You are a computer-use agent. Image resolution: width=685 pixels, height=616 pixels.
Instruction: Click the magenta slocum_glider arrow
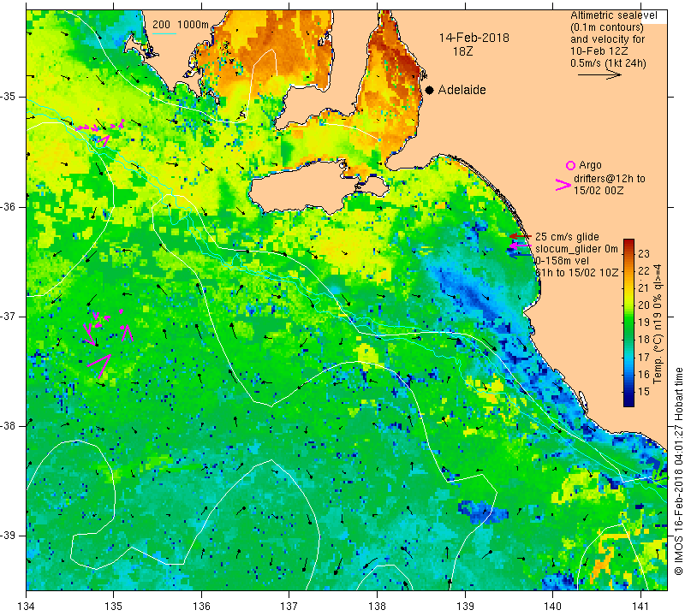click(x=520, y=246)
